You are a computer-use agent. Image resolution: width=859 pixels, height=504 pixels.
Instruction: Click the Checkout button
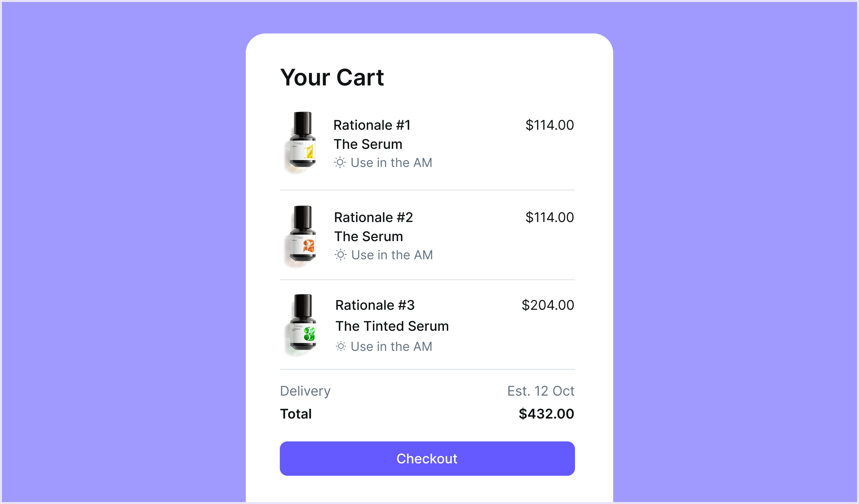point(427,459)
